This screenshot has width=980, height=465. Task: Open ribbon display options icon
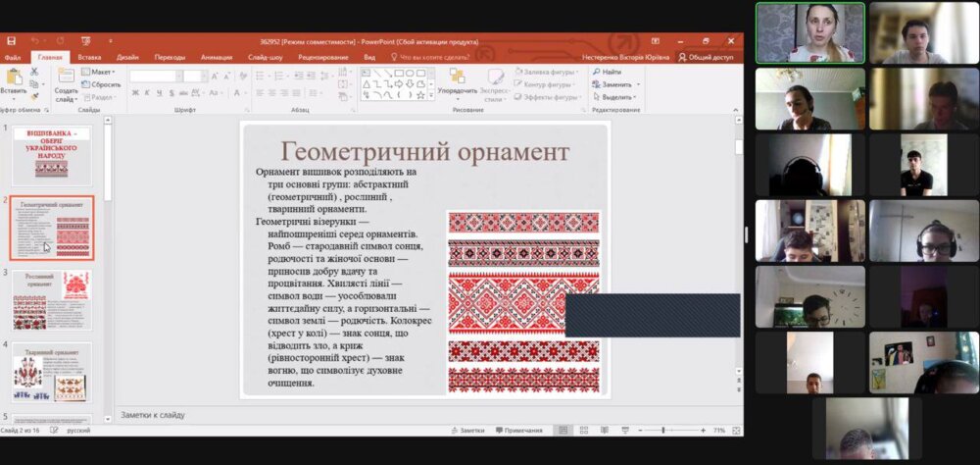click(655, 41)
